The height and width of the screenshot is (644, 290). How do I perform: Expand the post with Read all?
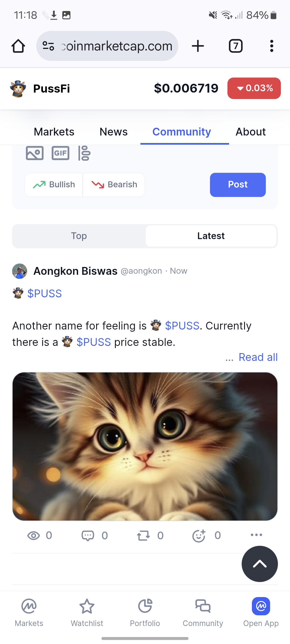pos(258,357)
